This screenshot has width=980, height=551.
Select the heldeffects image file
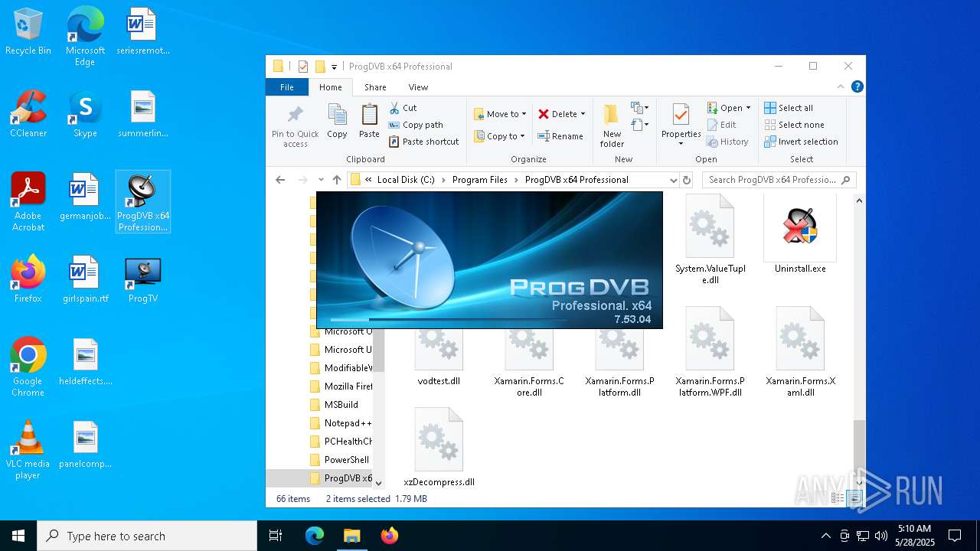[x=85, y=363]
